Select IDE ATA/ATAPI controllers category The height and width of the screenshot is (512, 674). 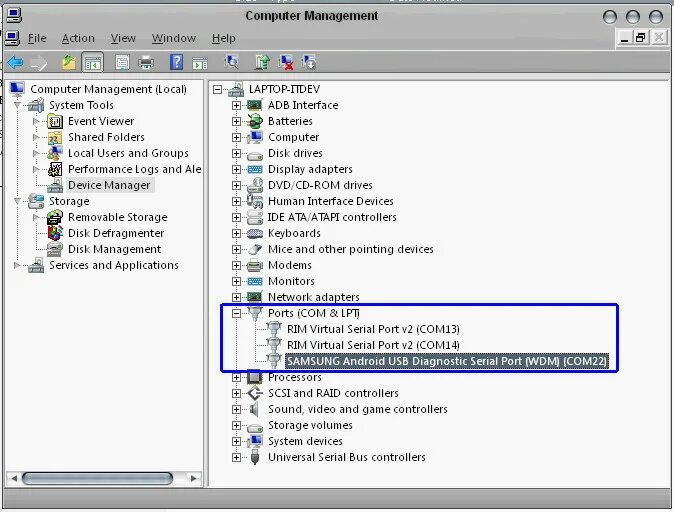pos(332,217)
